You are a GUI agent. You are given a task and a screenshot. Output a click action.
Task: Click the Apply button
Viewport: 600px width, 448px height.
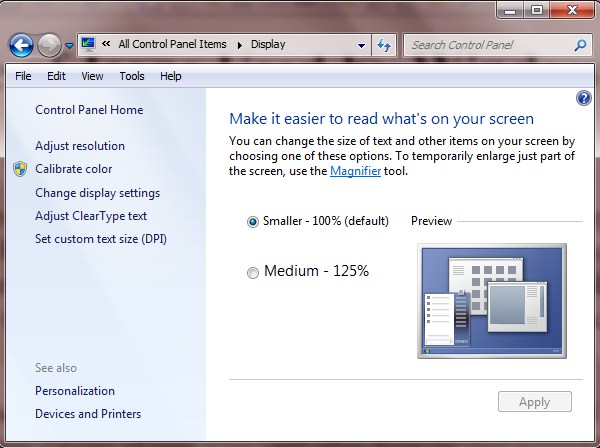tap(535, 402)
